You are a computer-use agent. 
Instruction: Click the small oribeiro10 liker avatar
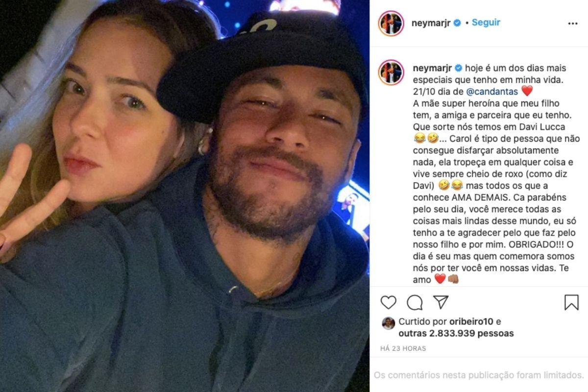[388, 323]
